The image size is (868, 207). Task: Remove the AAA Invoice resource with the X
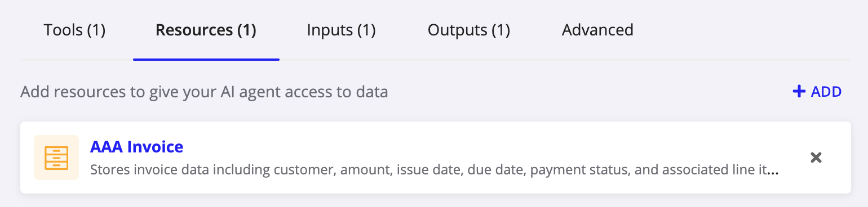[816, 157]
